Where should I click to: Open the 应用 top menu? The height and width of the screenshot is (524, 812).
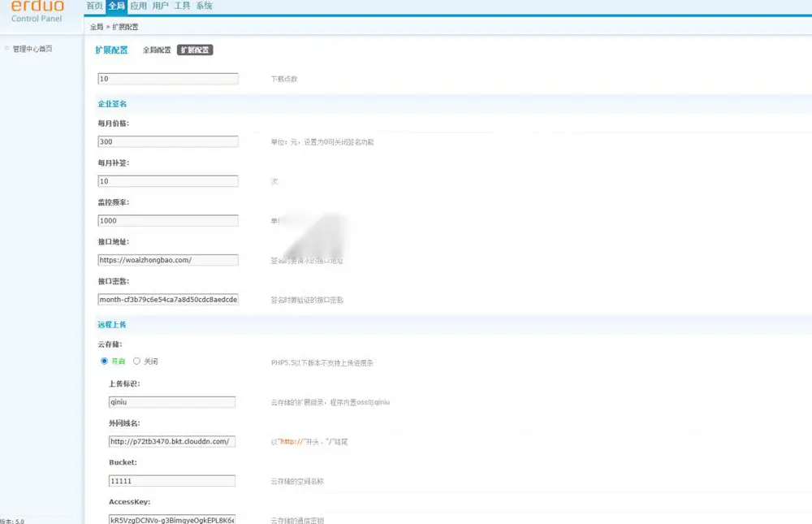[138, 6]
